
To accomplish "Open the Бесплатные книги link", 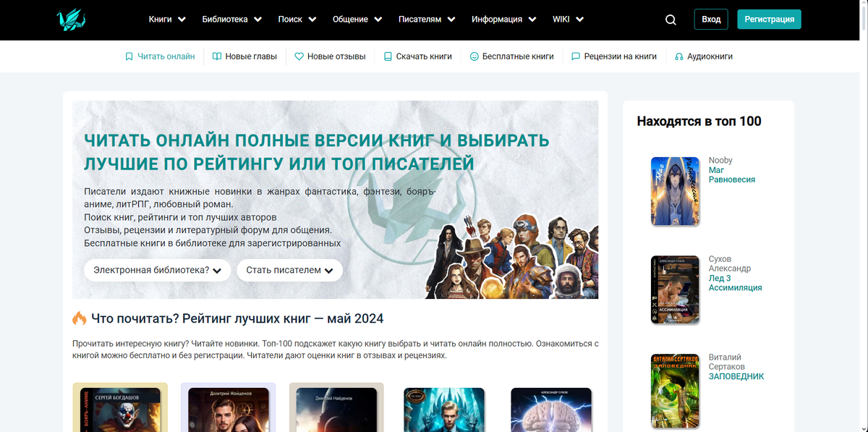I will pyautogui.click(x=518, y=56).
